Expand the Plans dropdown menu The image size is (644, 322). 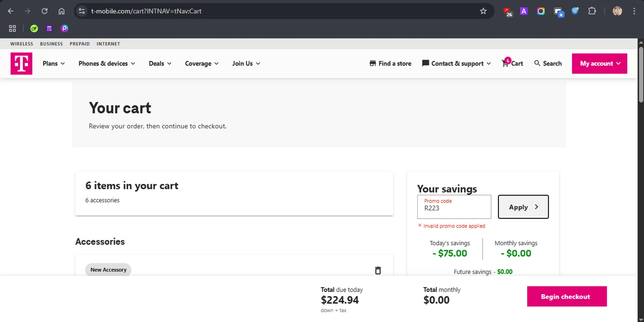coord(54,63)
